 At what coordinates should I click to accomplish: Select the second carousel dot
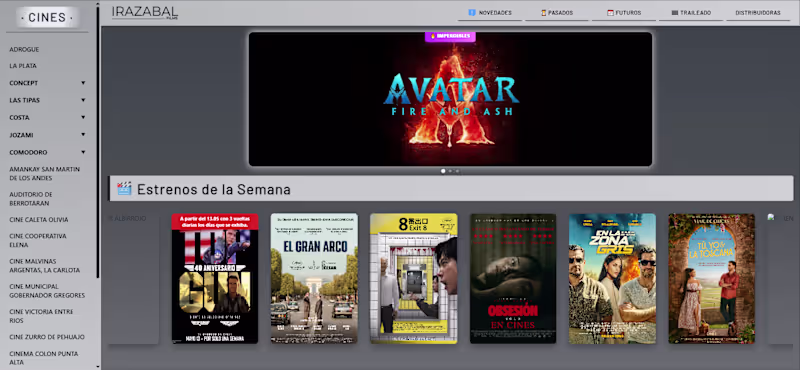(x=450, y=171)
